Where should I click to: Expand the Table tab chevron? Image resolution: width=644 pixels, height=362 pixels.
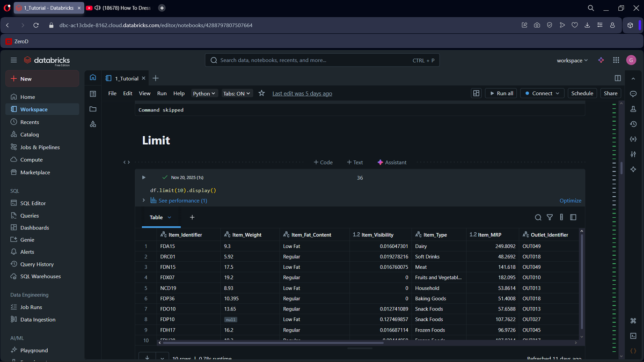170,217
